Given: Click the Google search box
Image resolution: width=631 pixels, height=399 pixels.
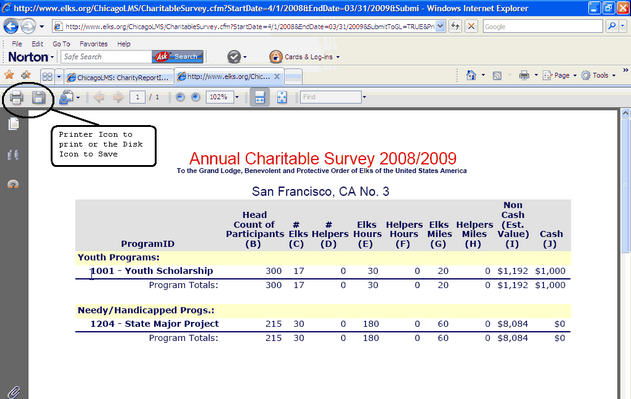Looking at the screenshot, I should [x=542, y=27].
